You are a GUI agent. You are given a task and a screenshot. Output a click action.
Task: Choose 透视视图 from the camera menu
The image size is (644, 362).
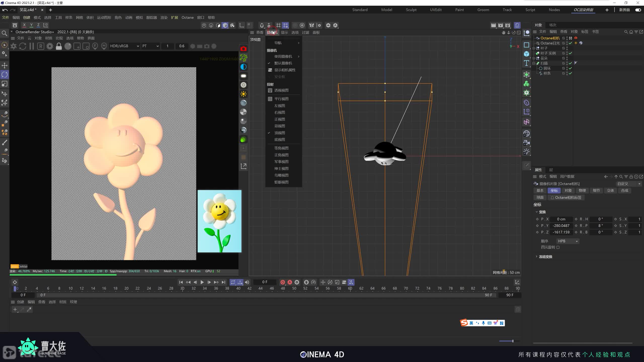click(x=281, y=90)
